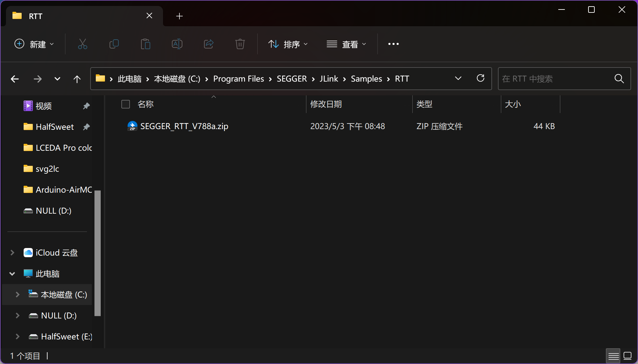Viewport: 638px width, 364px height.
Task: Switch to large thumbnails view in status bar
Action: pyautogui.click(x=628, y=356)
